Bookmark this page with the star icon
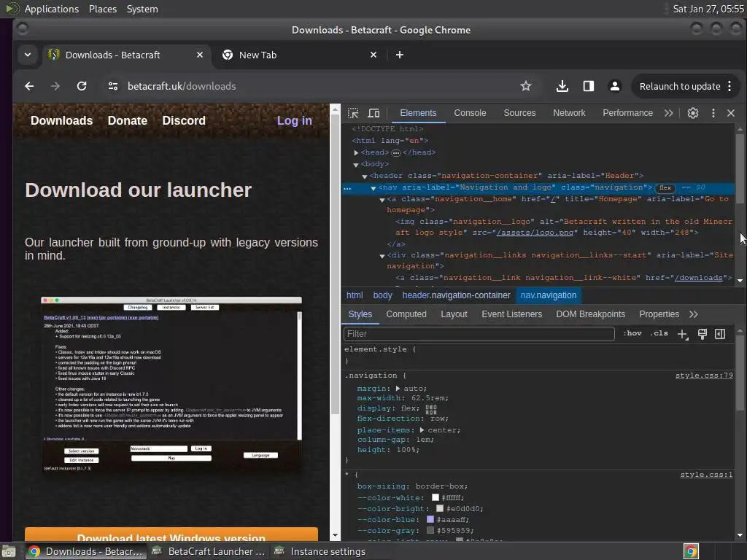The height and width of the screenshot is (560, 747). [525, 86]
